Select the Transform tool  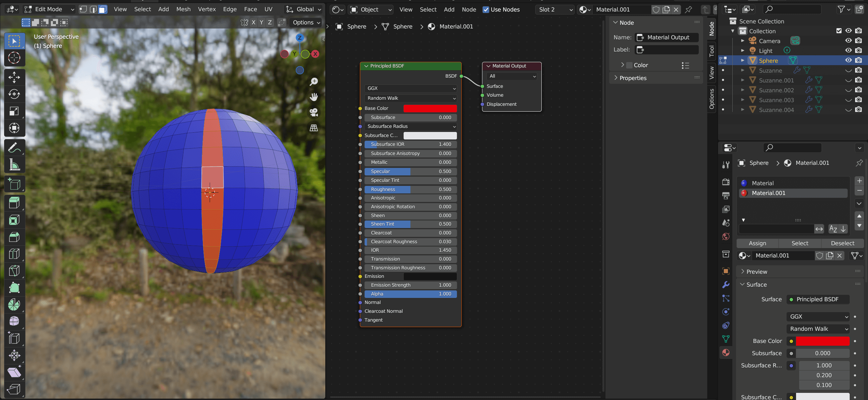coord(14,128)
